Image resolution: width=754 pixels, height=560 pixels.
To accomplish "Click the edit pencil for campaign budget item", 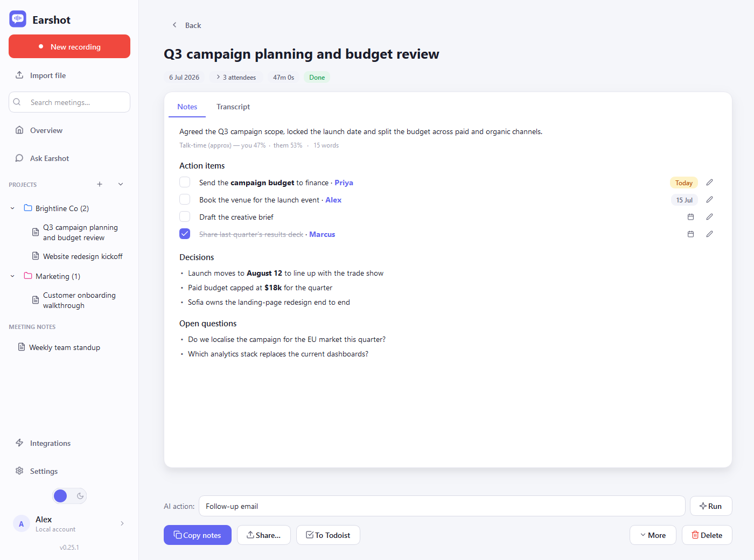I will [710, 183].
